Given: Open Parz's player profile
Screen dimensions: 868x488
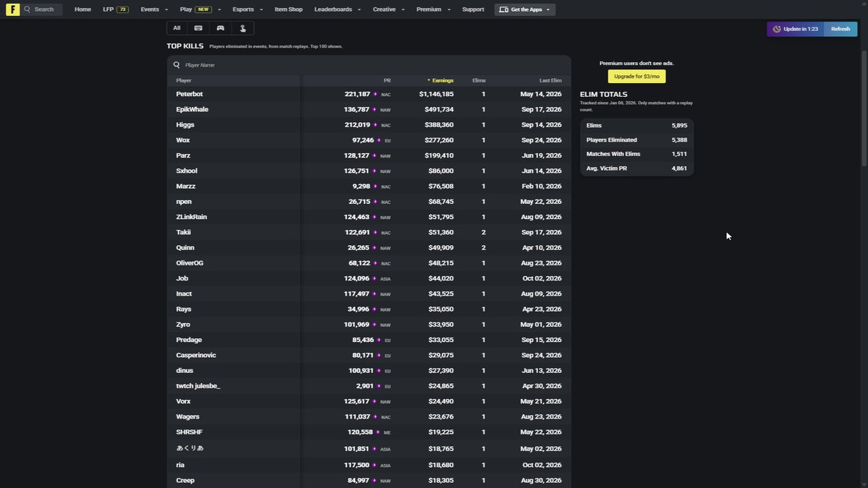Looking at the screenshot, I should pyautogui.click(x=184, y=155).
